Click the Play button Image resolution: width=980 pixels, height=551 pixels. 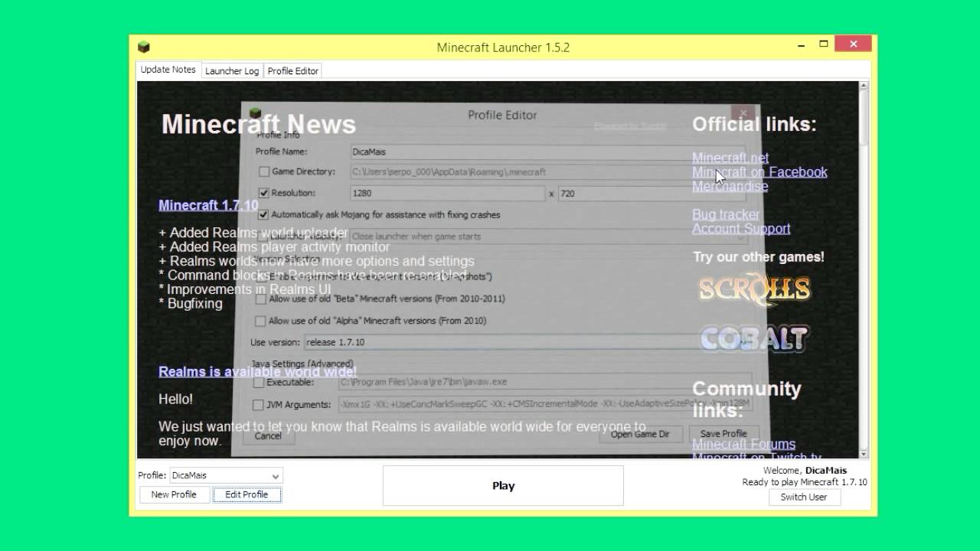click(x=503, y=486)
